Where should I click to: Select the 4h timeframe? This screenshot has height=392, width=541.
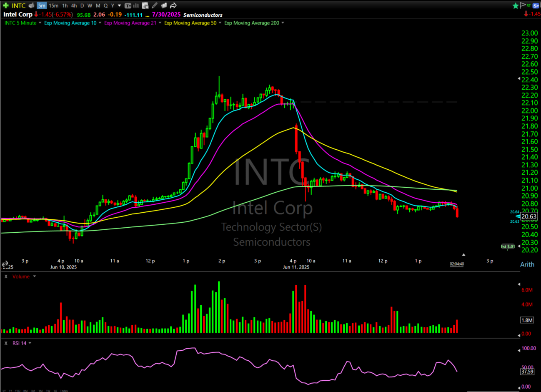point(74,5)
